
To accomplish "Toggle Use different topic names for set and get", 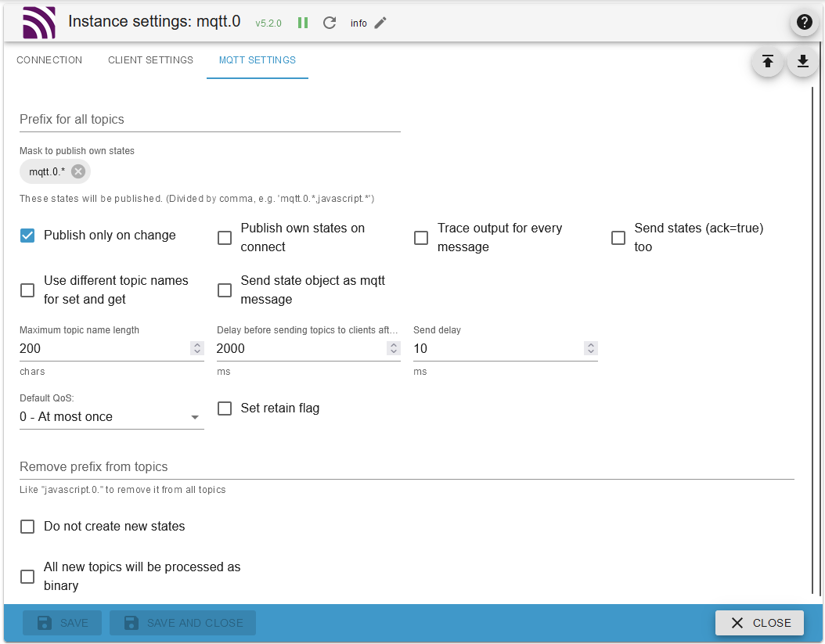I will pos(27,290).
